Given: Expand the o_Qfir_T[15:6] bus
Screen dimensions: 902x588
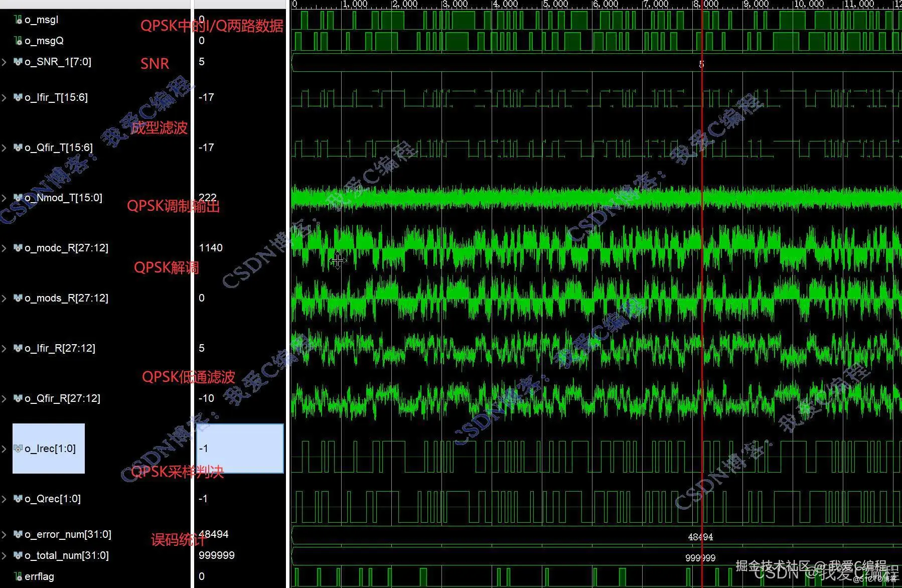Looking at the screenshot, I should [x=4, y=148].
